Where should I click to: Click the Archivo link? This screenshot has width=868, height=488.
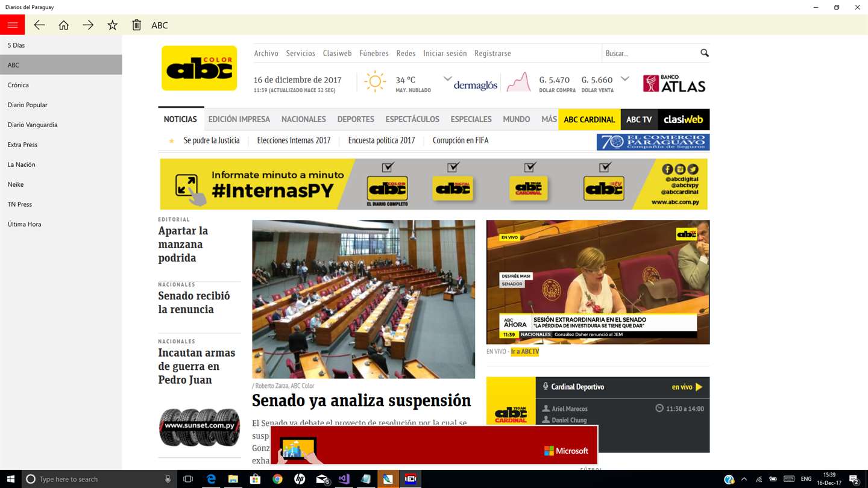click(x=266, y=53)
